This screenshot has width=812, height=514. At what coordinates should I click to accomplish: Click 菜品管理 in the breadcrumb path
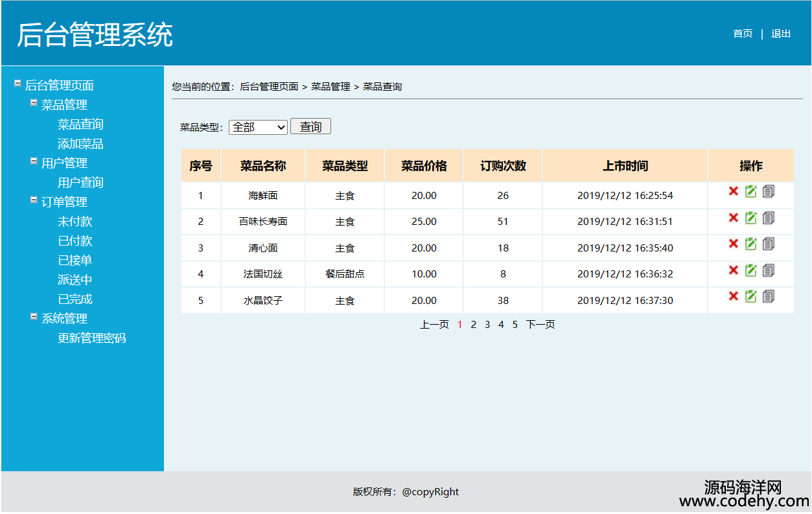331,87
